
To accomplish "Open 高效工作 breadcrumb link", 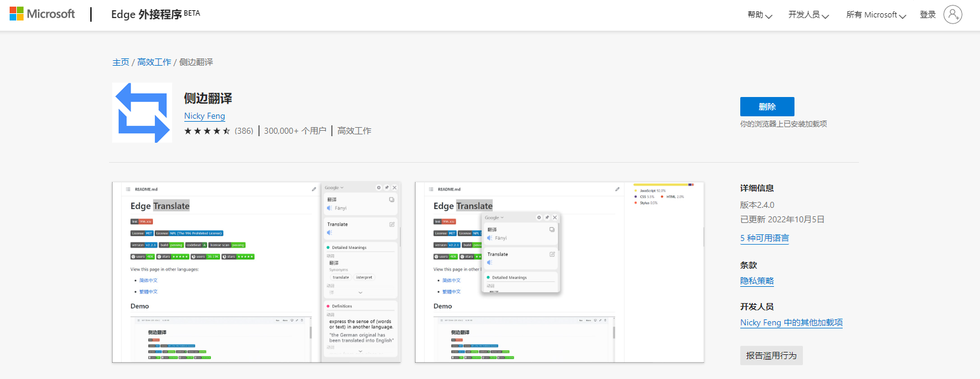I will pyautogui.click(x=154, y=62).
